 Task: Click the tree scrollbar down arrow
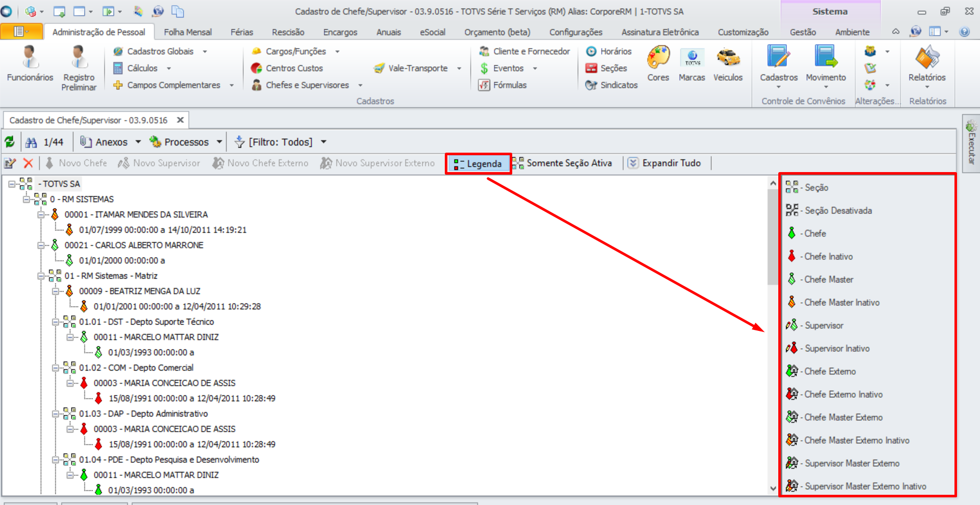click(x=773, y=488)
